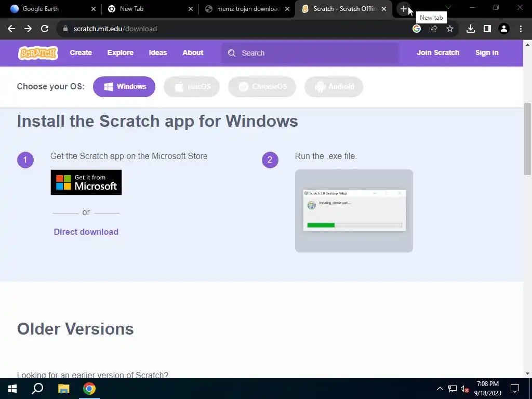Show hidden system tray icons
Viewport: 532px width, 399px height.
(x=440, y=389)
